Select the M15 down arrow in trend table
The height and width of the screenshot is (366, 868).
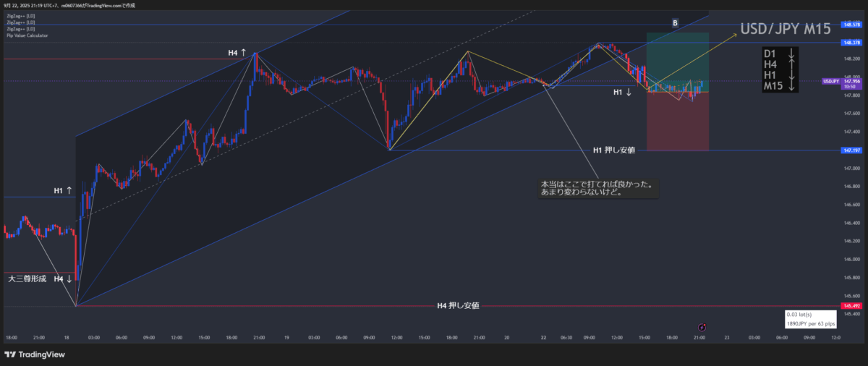(792, 87)
